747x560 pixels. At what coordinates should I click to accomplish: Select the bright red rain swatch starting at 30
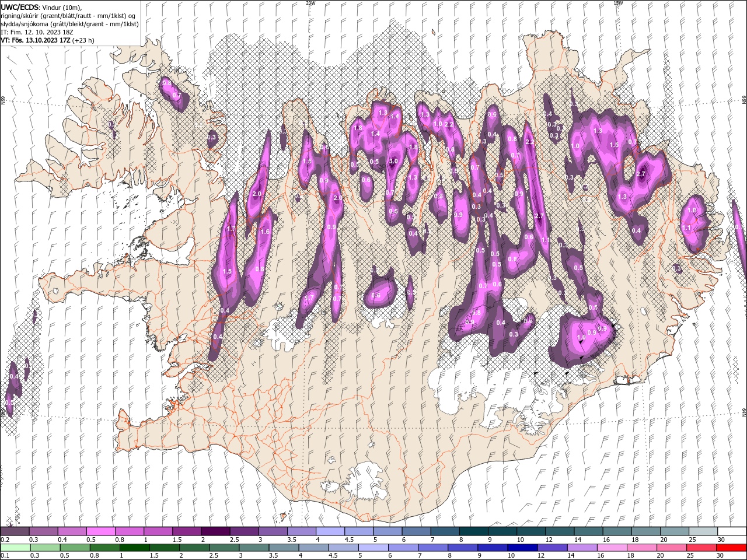(x=731, y=547)
